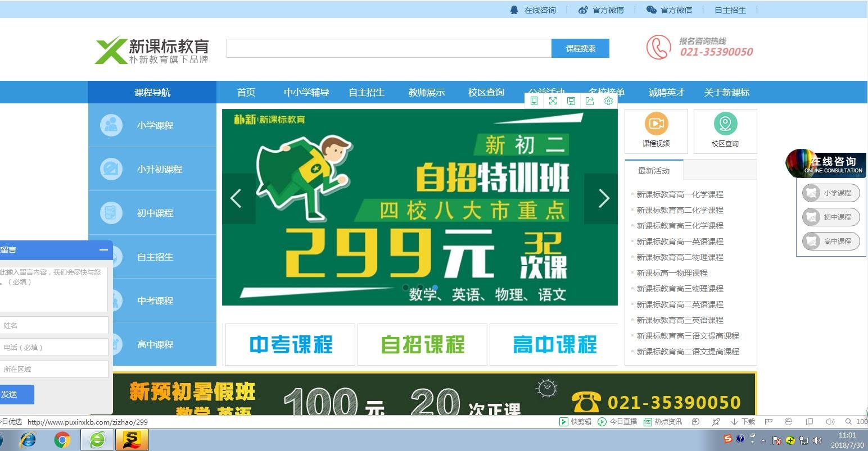Toggle mobile preview of the banner image
The height and width of the screenshot is (451, 868).
click(x=534, y=101)
